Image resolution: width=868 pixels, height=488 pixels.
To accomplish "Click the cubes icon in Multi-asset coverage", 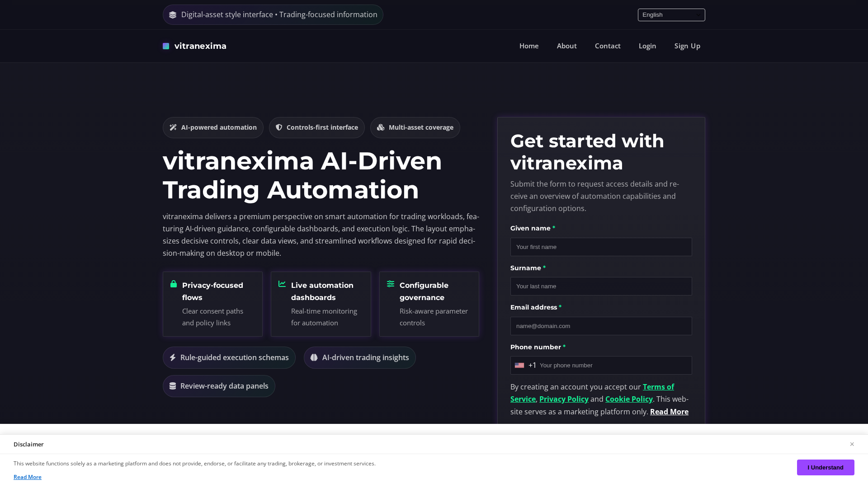I will 381,127.
